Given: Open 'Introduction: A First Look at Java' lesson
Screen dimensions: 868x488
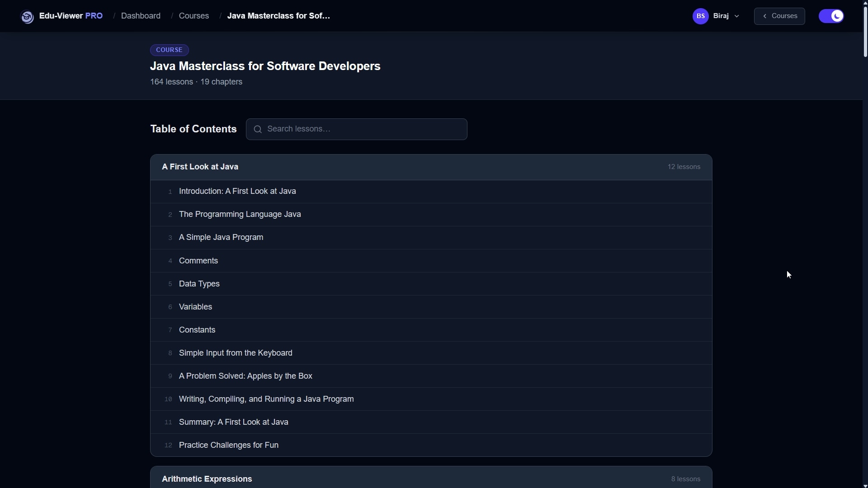Looking at the screenshot, I should pyautogui.click(x=237, y=191).
